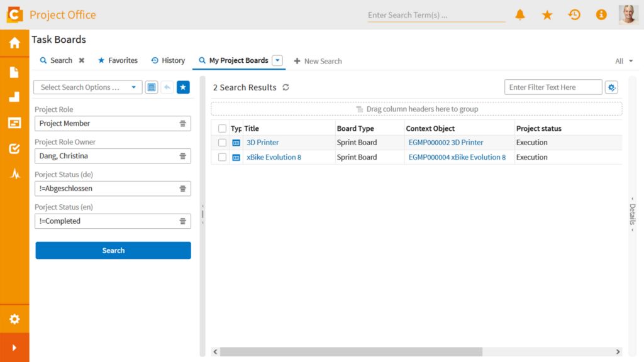The height and width of the screenshot is (362, 644).
Task: Open the notifications bell icon
Action: 519,14
